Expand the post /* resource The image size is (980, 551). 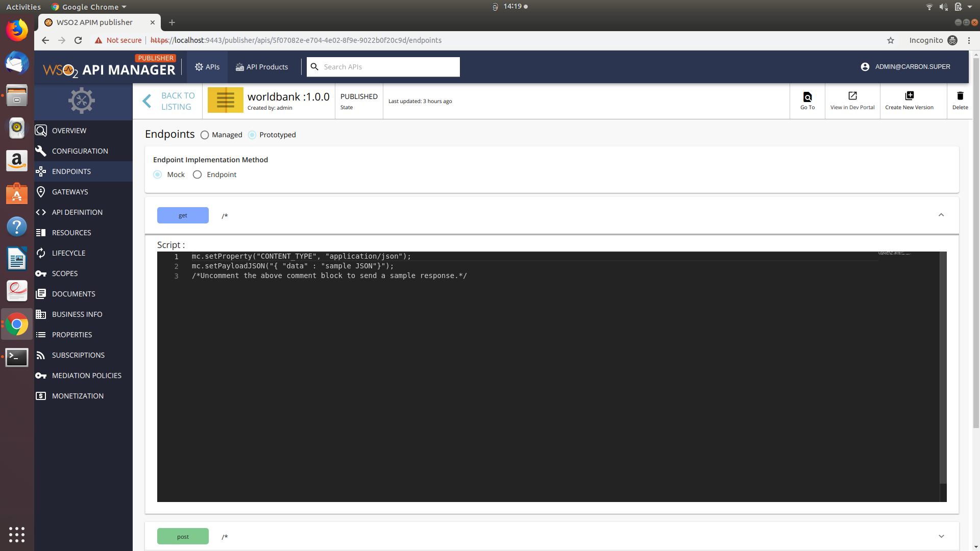(x=942, y=536)
